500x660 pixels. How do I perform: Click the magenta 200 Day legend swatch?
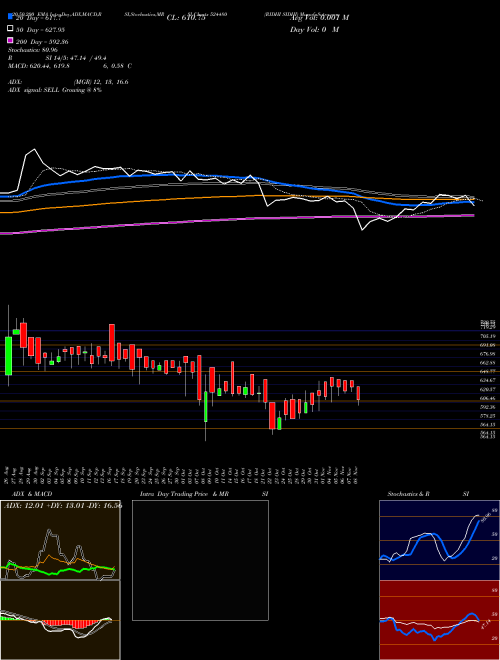click(x=10, y=41)
